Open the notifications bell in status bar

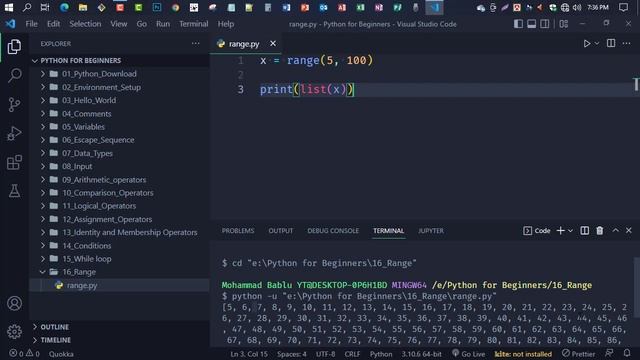tap(627, 353)
